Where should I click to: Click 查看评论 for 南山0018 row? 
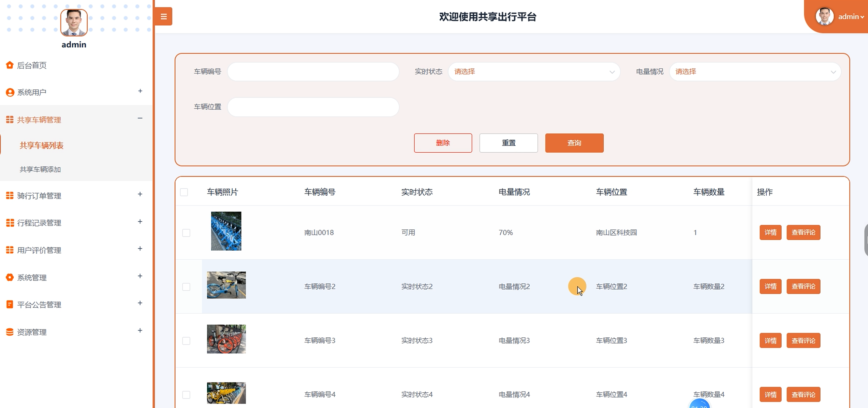(803, 233)
